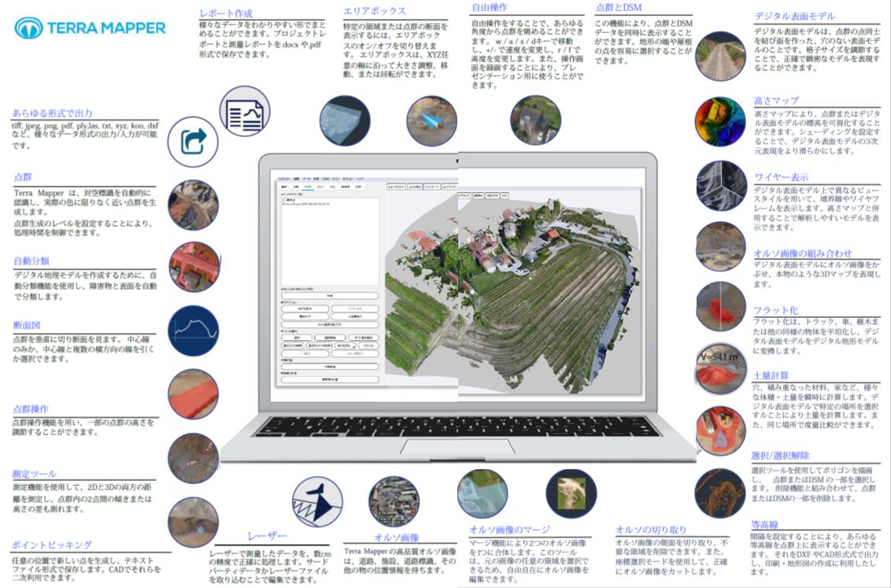Click the digital surface model road icon
Viewport: 891px width, 588px height.
coord(720,56)
